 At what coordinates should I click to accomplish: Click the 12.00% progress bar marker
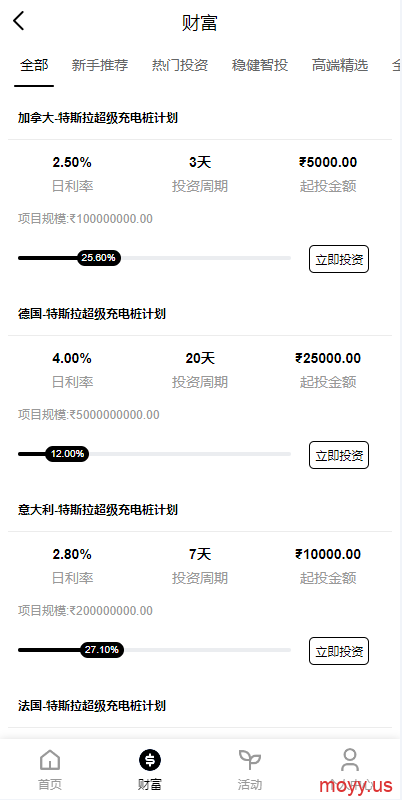tap(67, 454)
